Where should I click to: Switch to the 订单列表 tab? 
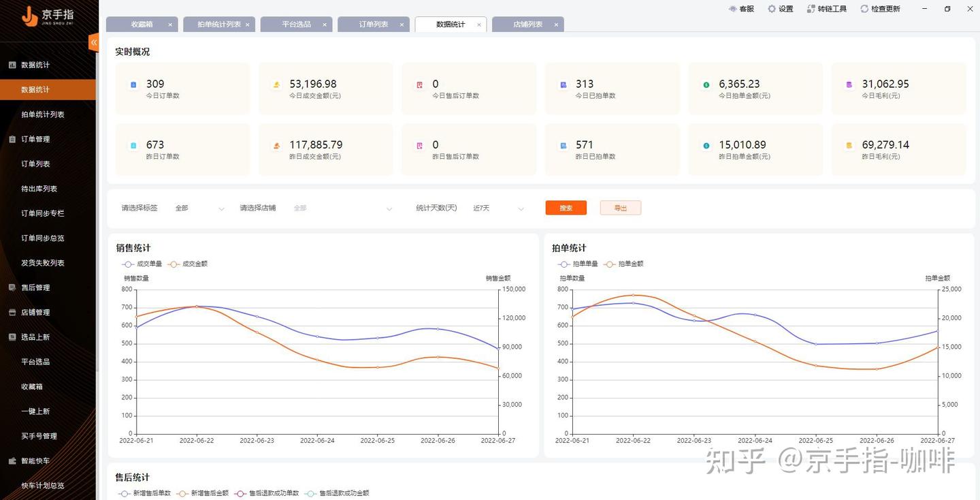click(374, 25)
